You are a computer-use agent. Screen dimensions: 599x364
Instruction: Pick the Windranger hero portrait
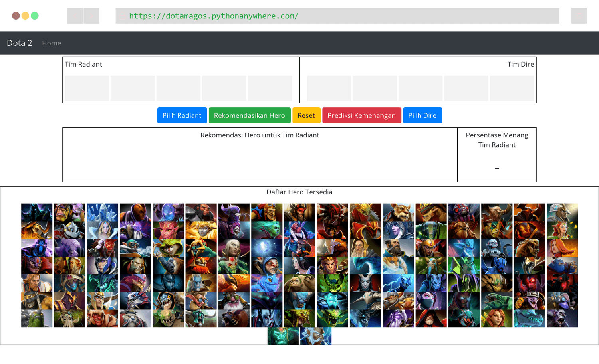point(497,318)
